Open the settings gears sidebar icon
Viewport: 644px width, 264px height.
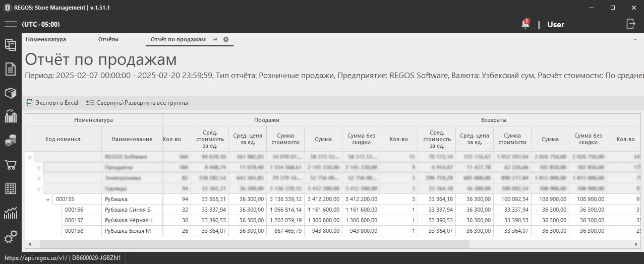[11, 236]
